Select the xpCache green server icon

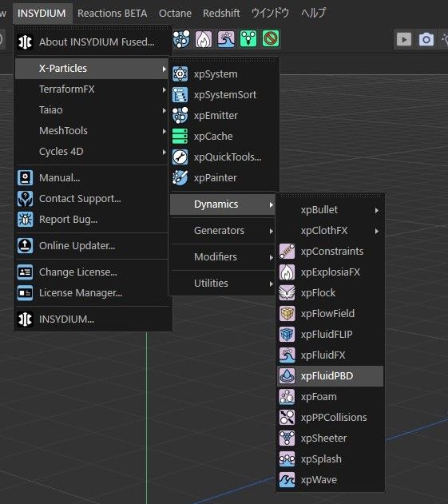[180, 137]
